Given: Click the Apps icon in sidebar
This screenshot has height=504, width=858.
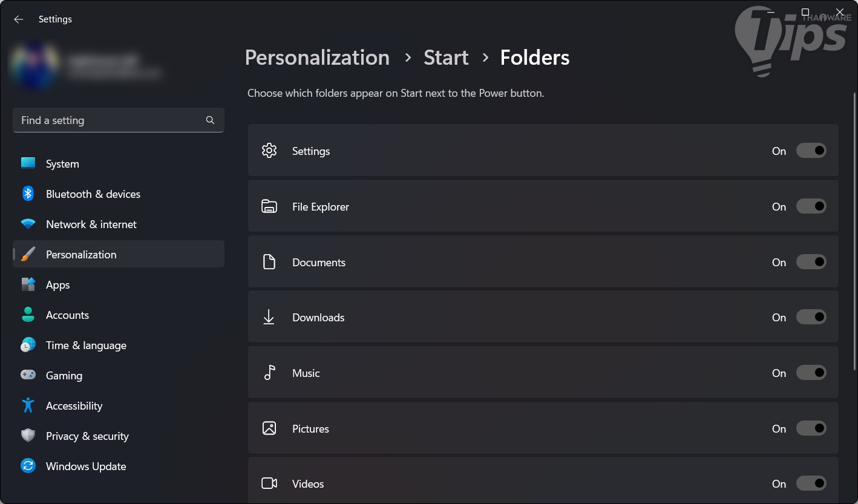Looking at the screenshot, I should tap(28, 284).
